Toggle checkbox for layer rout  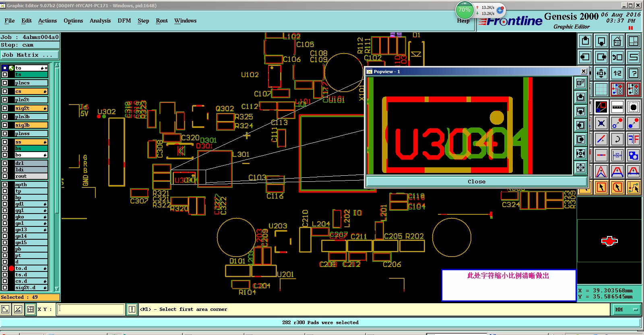[x=5, y=176]
